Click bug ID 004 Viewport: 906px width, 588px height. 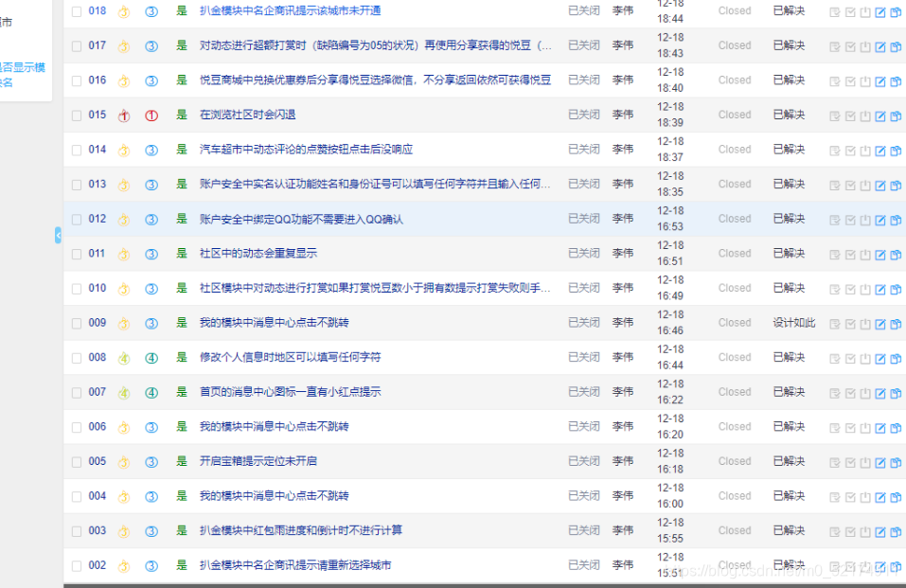pyautogui.click(x=98, y=496)
